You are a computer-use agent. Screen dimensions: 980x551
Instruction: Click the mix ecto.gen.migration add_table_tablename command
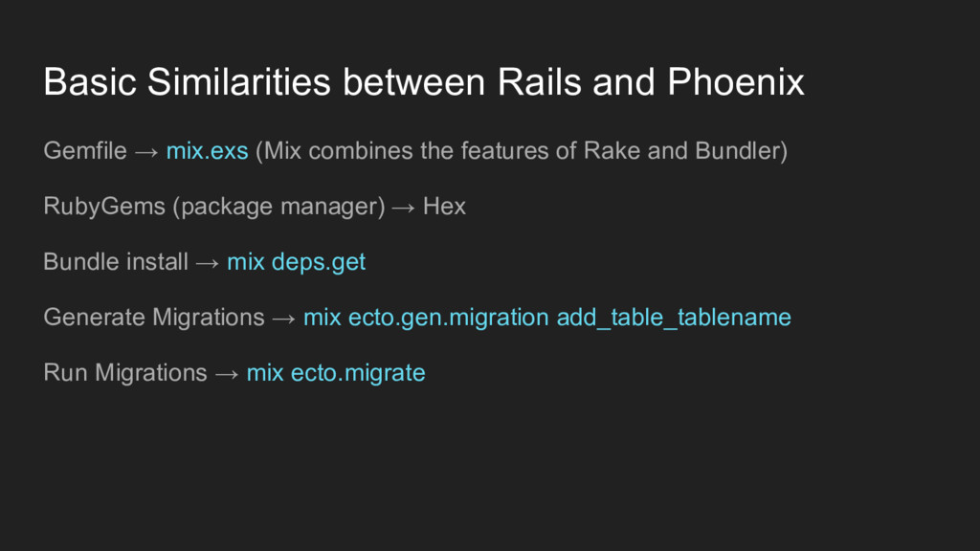click(547, 318)
